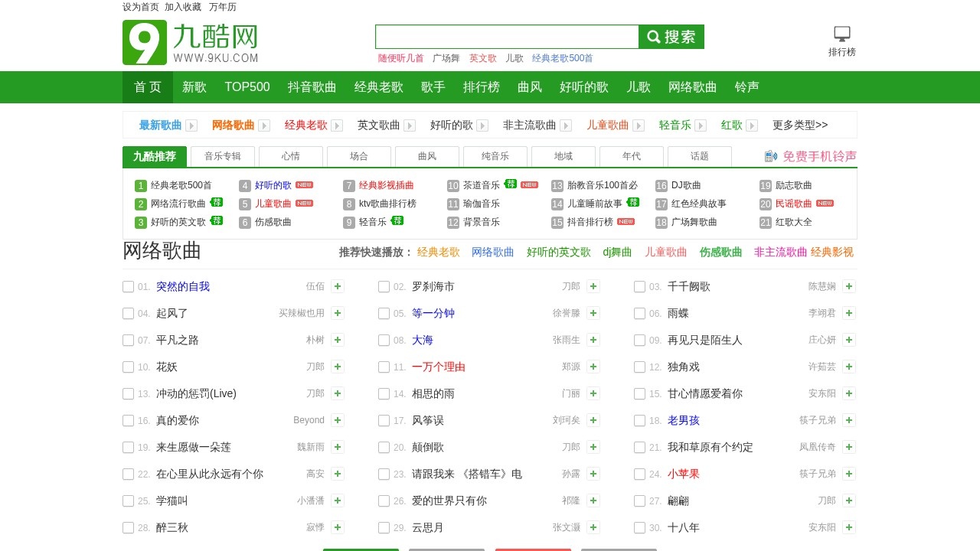This screenshot has width=980, height=551.
Task: Click the 9ku logo icon
Action: click(144, 42)
